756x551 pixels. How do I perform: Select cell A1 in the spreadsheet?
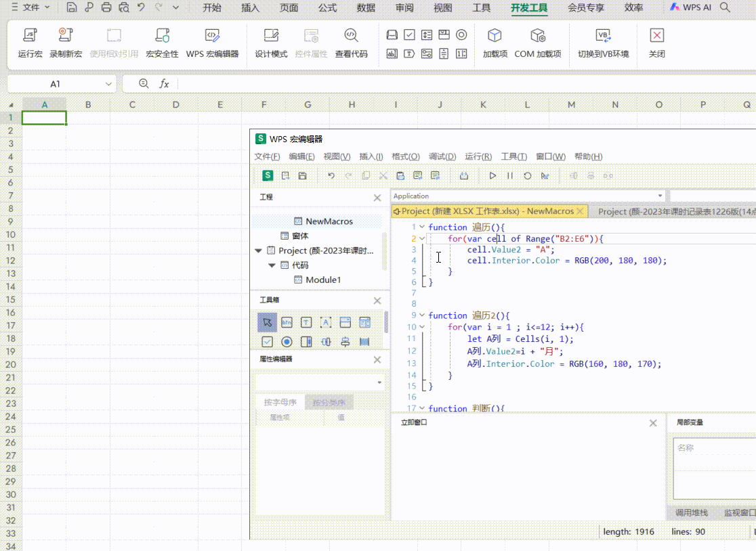click(44, 118)
